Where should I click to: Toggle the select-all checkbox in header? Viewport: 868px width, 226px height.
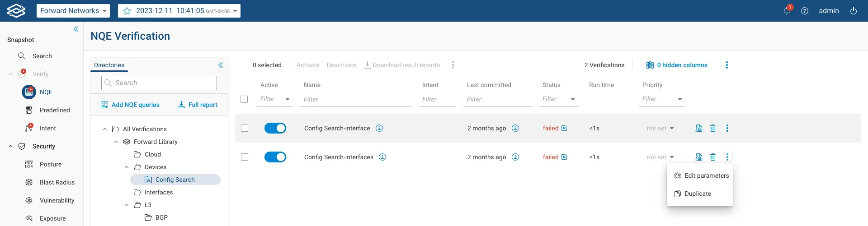click(x=244, y=99)
